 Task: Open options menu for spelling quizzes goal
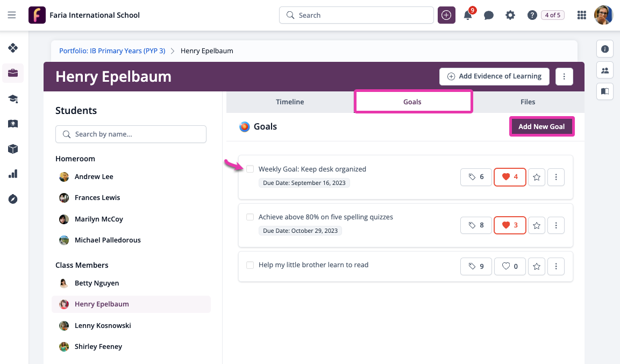556,225
